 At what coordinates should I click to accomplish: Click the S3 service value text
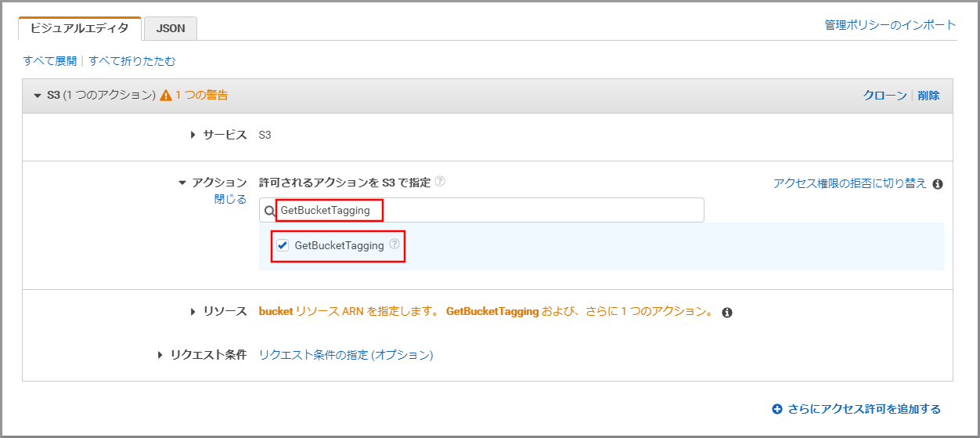(265, 135)
